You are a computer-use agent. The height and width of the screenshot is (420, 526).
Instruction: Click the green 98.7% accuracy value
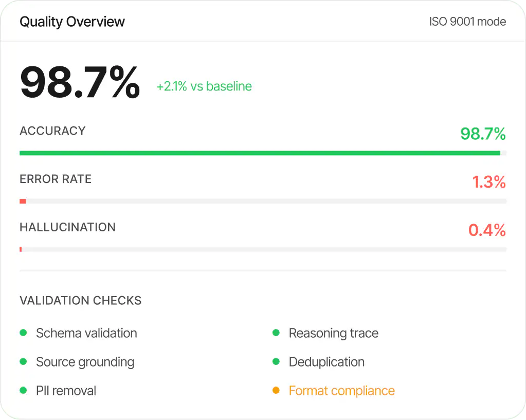(483, 134)
